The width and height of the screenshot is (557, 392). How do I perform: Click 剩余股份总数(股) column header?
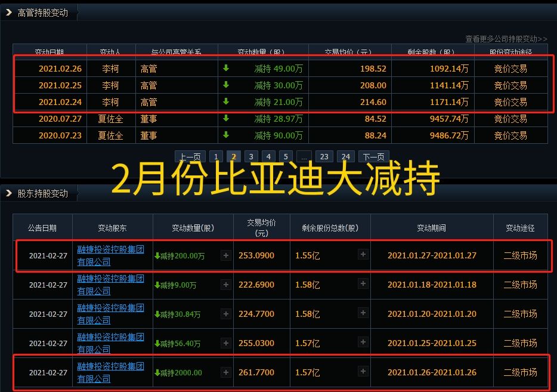(x=330, y=228)
